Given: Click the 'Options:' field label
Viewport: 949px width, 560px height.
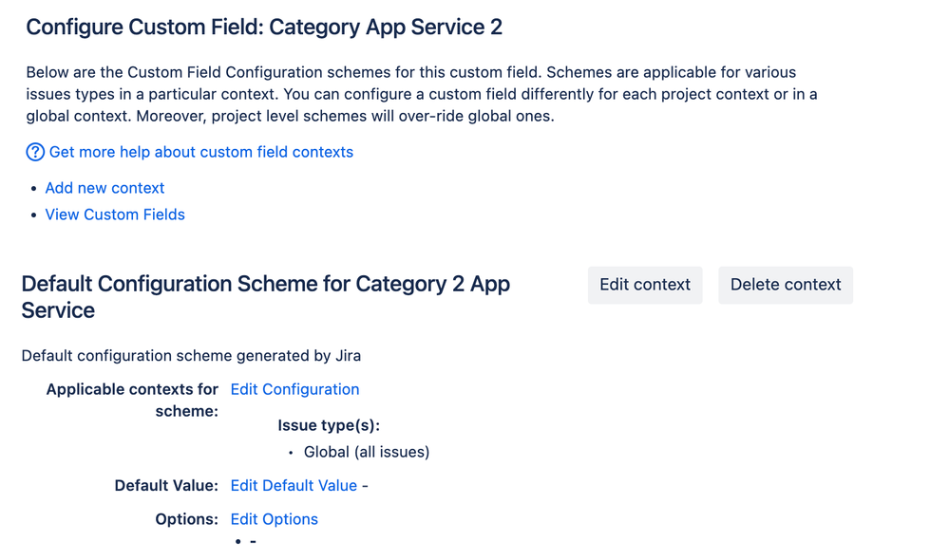Looking at the screenshot, I should click(186, 519).
